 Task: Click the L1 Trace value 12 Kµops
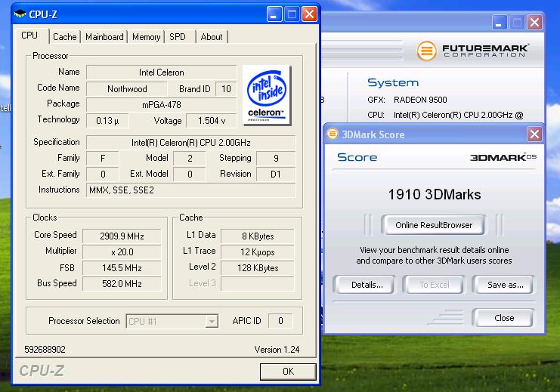coord(258,252)
